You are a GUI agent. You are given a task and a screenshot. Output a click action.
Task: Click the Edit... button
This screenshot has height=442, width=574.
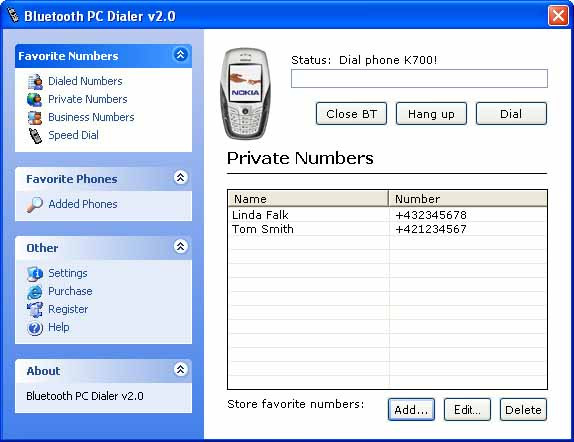(x=467, y=410)
